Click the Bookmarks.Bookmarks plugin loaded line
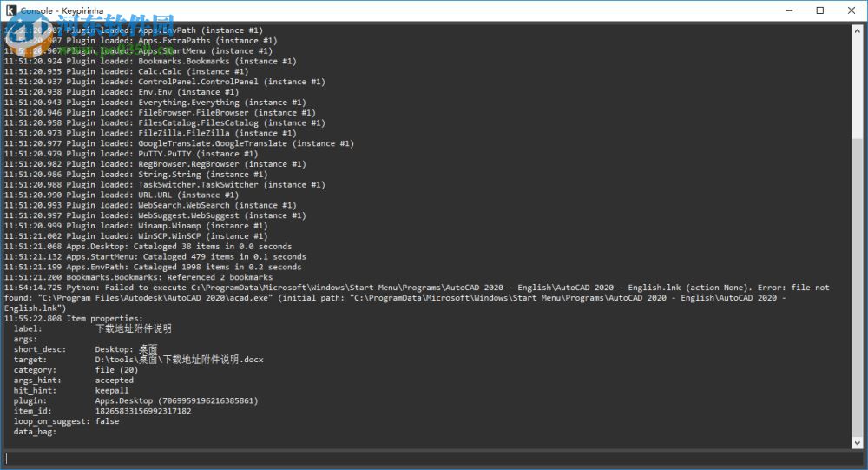Viewport: 868px width, 470px height. pyautogui.click(x=150, y=61)
